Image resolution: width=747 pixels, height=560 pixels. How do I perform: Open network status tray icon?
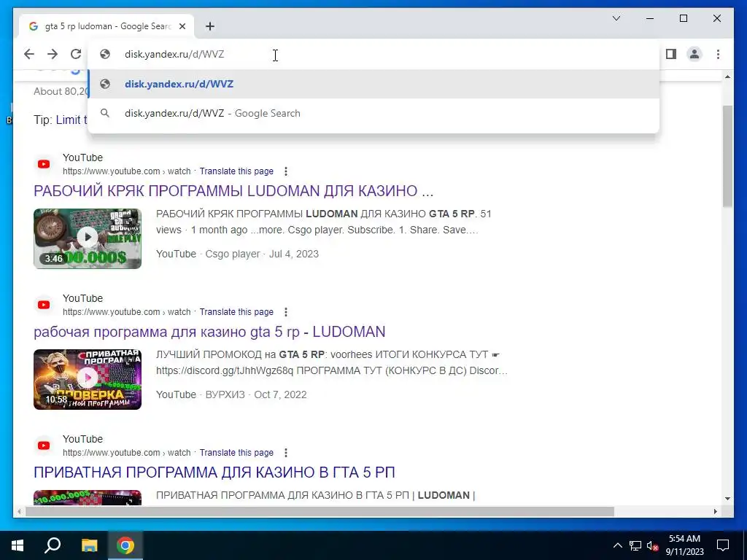(x=635, y=545)
